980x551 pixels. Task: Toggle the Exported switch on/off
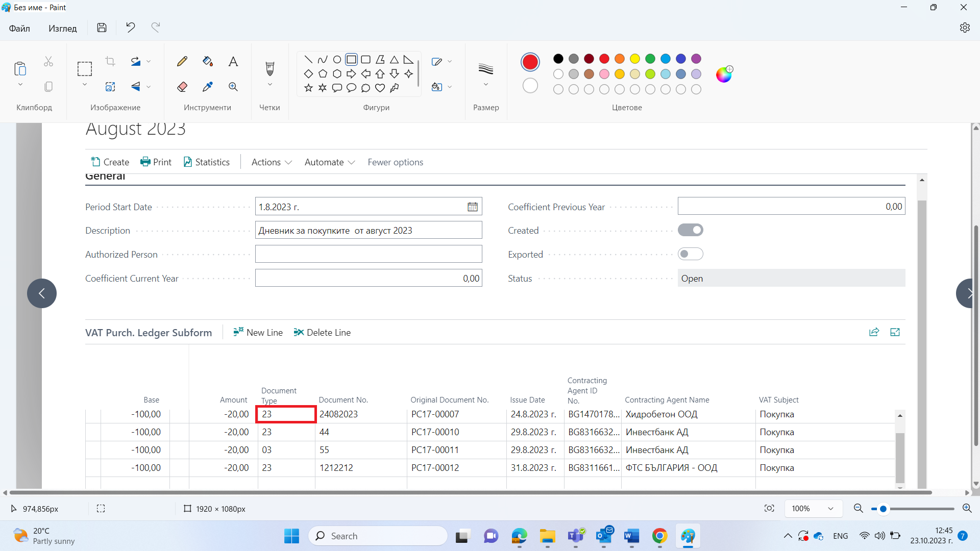point(691,254)
